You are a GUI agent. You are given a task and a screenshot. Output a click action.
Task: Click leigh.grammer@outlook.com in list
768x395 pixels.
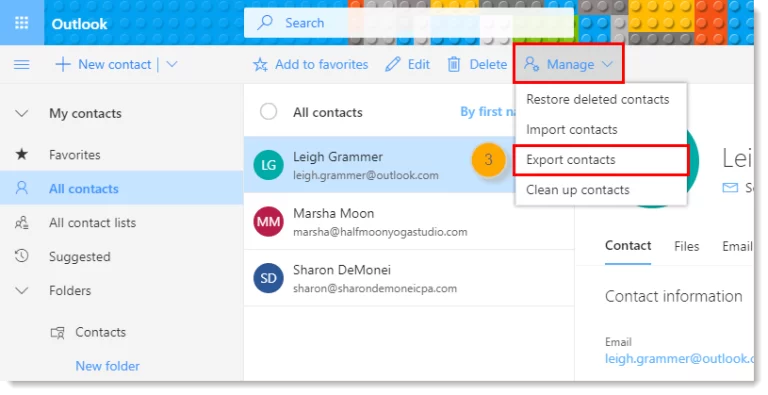coord(366,175)
